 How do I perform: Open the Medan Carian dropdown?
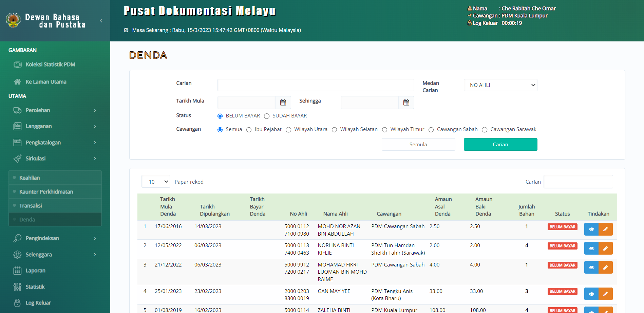[500, 85]
